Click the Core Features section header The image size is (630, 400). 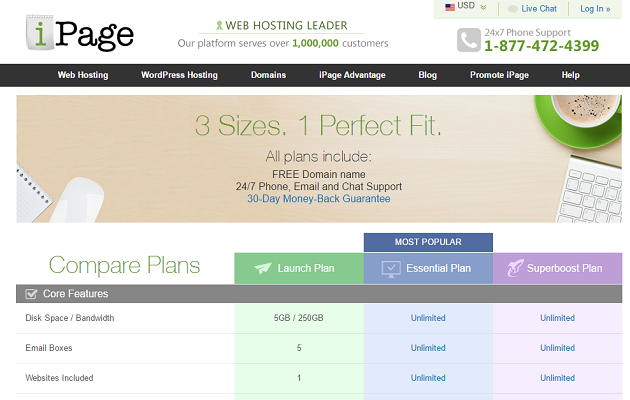coord(319,294)
